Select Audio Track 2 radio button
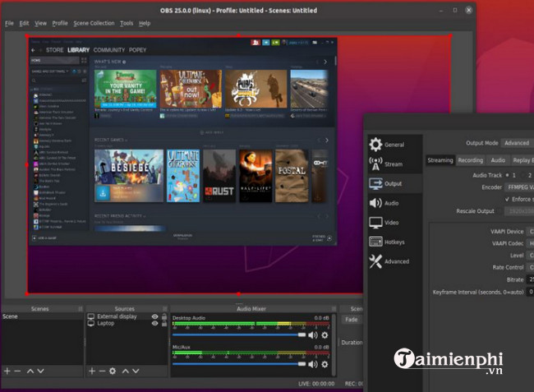The height and width of the screenshot is (392, 534). click(x=522, y=175)
